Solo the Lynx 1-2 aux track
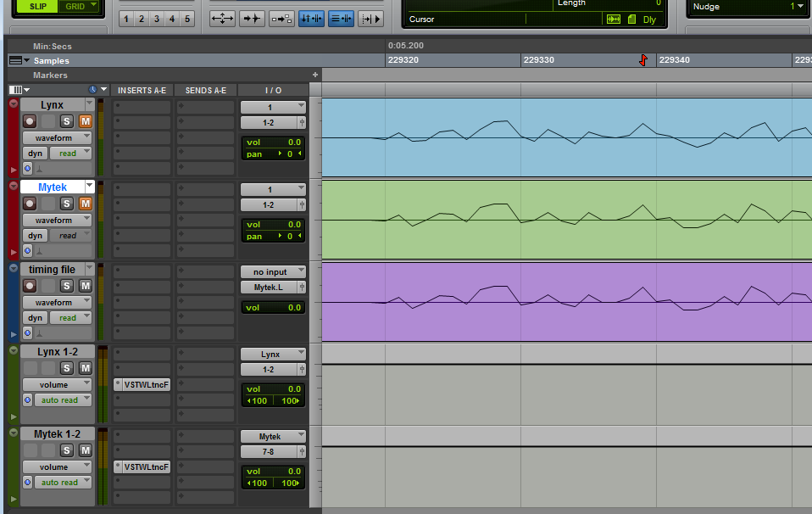812x514 pixels. point(66,368)
